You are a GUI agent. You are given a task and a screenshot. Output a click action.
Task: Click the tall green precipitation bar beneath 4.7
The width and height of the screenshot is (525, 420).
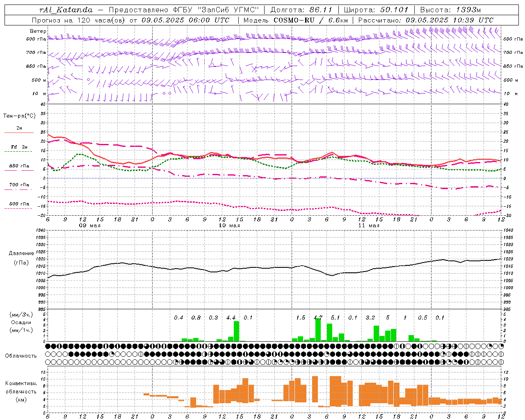click(318, 330)
